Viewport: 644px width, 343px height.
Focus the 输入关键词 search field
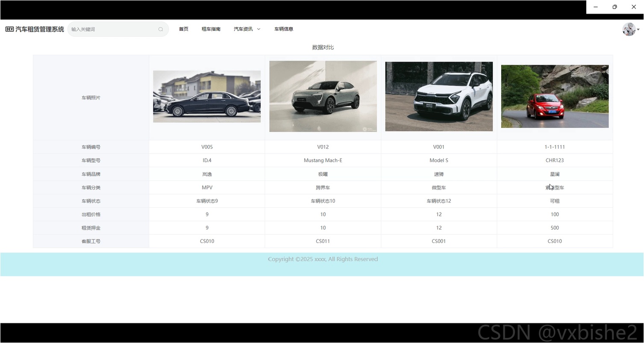[118, 29]
